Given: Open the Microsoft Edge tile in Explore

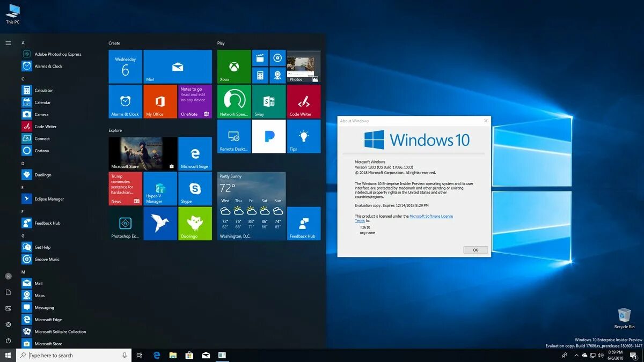Looking at the screenshot, I should [195, 154].
